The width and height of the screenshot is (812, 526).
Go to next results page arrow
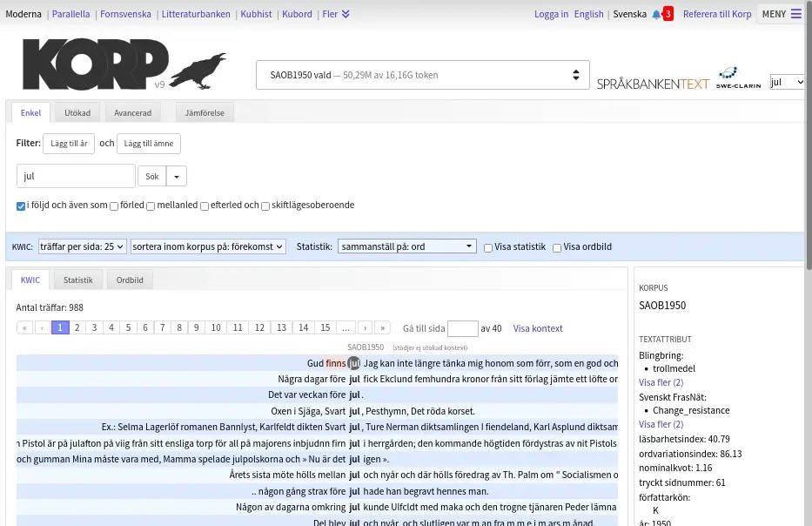pos(366,328)
